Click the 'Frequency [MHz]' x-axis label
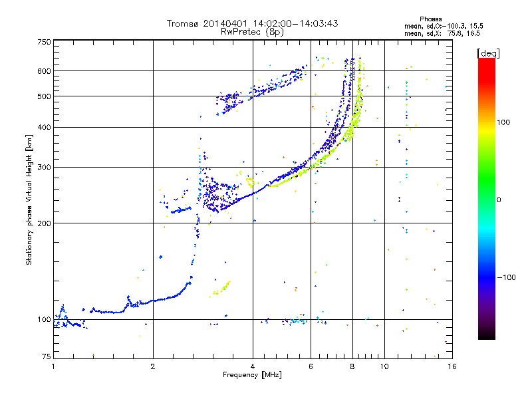 [252, 375]
